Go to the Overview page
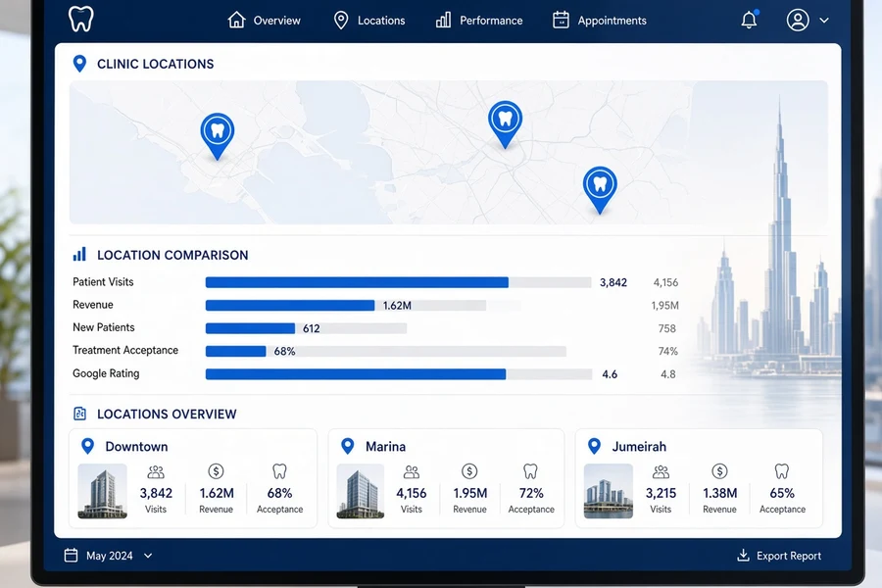 click(265, 21)
